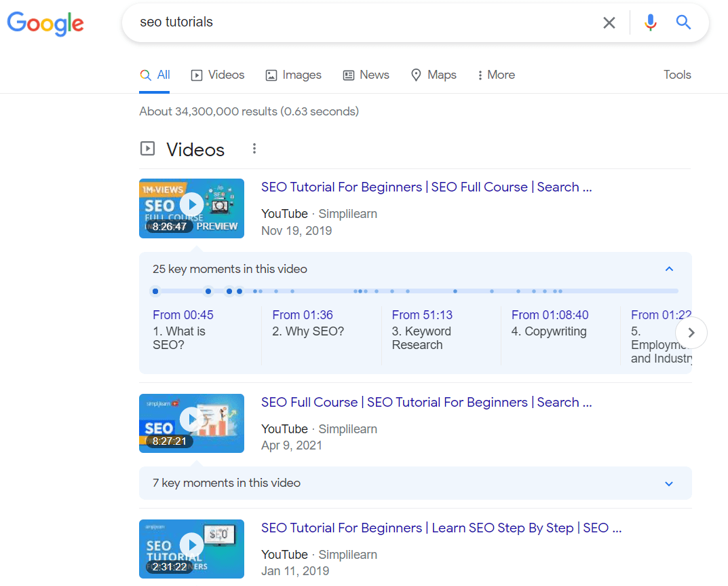Play the 8:26:47 SEO Full Course video
The height and width of the screenshot is (586, 728).
tap(191, 204)
